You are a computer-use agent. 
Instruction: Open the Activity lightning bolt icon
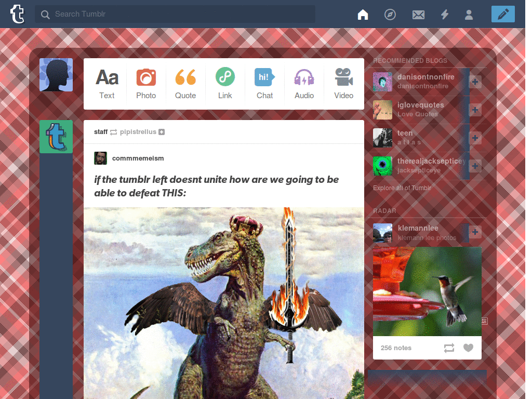[x=445, y=15]
